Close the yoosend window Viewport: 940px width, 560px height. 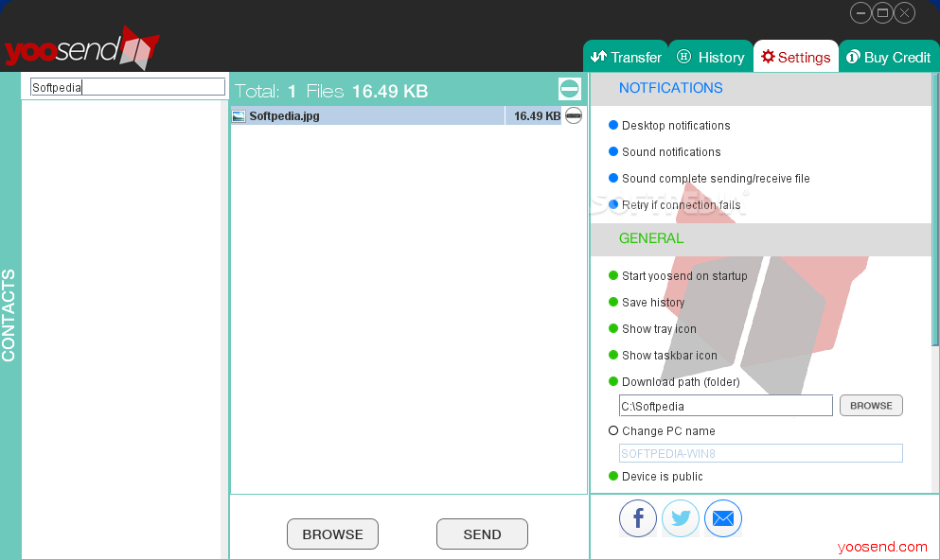tap(905, 12)
